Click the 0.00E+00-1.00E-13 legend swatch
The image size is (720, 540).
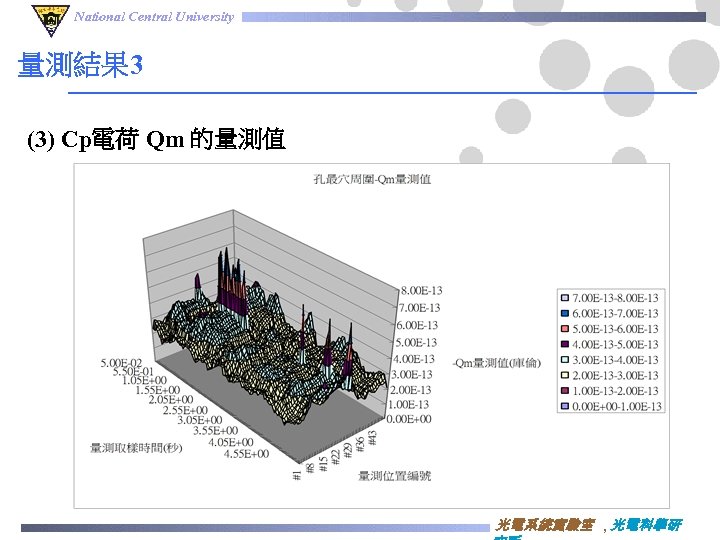pyautogui.click(x=565, y=406)
